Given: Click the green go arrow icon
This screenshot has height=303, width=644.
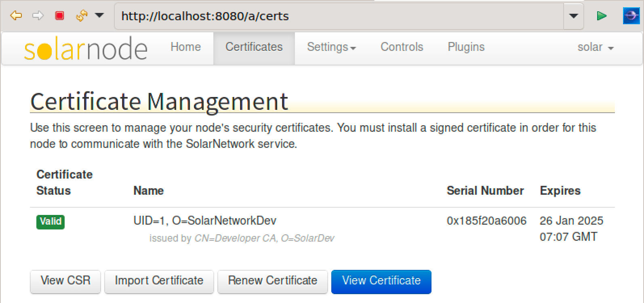Looking at the screenshot, I should 602,16.
